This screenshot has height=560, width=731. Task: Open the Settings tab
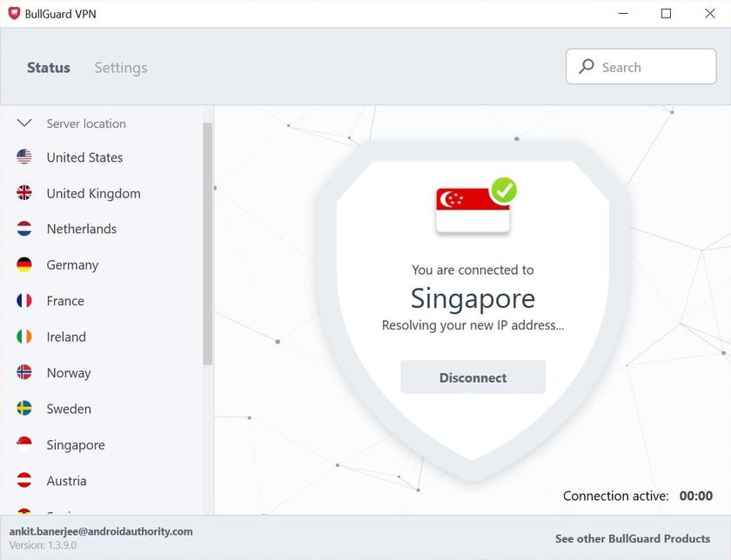tap(121, 68)
